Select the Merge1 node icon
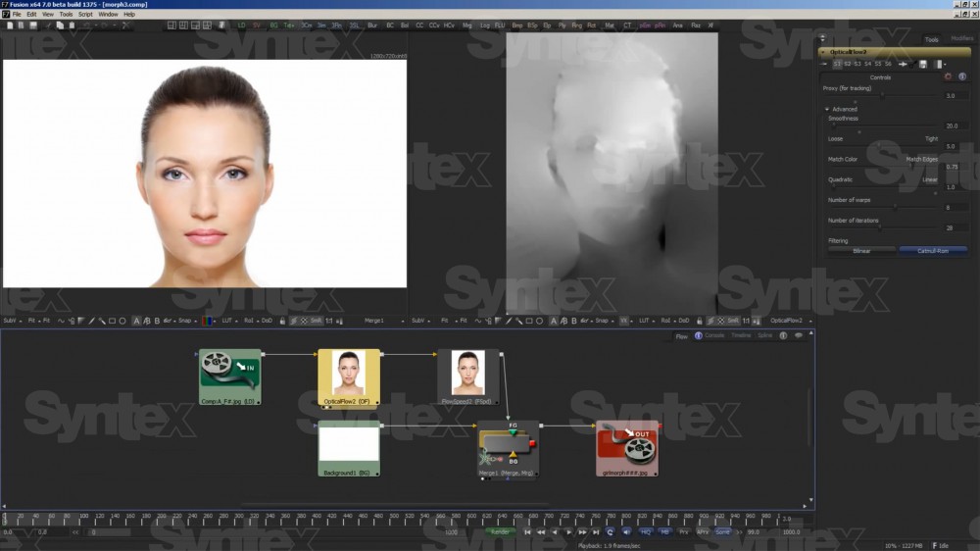Screen dimensions: 980x551 [508, 447]
